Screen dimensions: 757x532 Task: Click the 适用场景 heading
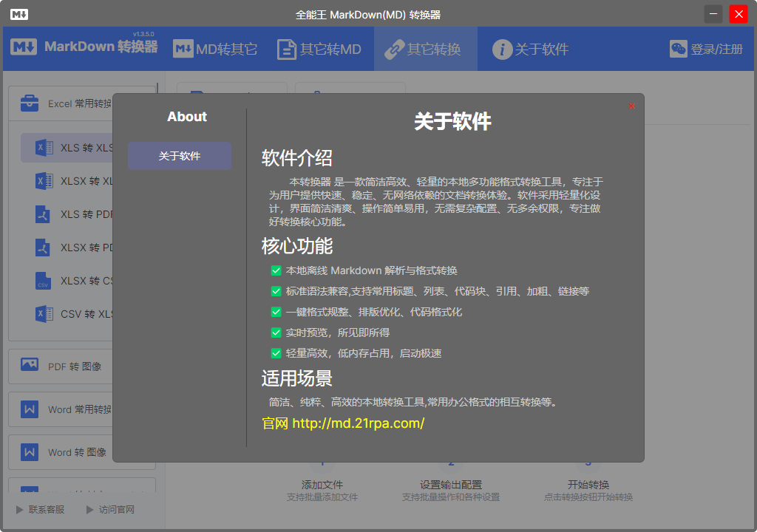[297, 378]
